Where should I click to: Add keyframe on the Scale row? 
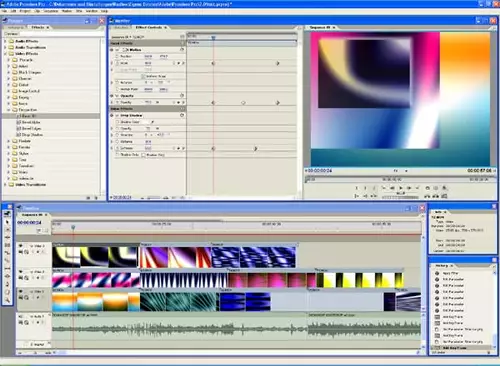pos(179,63)
